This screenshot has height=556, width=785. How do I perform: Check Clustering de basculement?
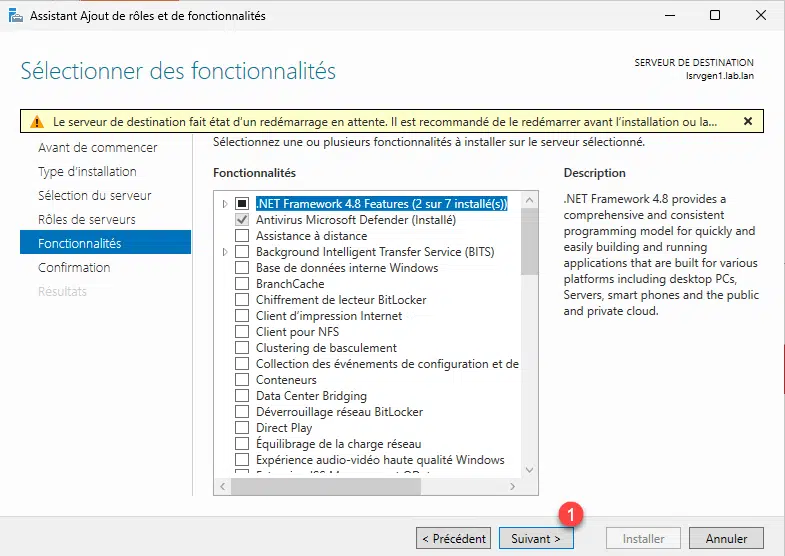click(242, 348)
